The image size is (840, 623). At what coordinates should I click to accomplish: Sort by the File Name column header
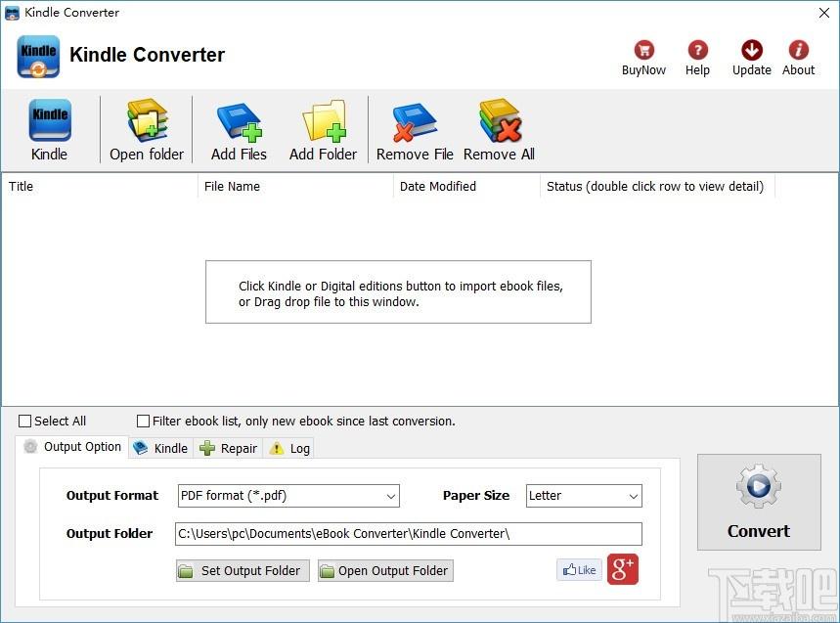tap(295, 187)
